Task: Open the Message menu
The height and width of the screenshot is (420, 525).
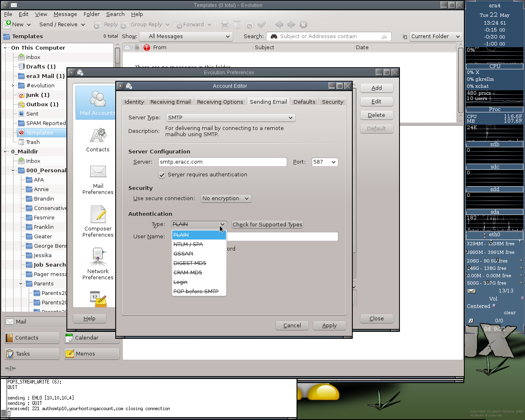Action: [65, 14]
